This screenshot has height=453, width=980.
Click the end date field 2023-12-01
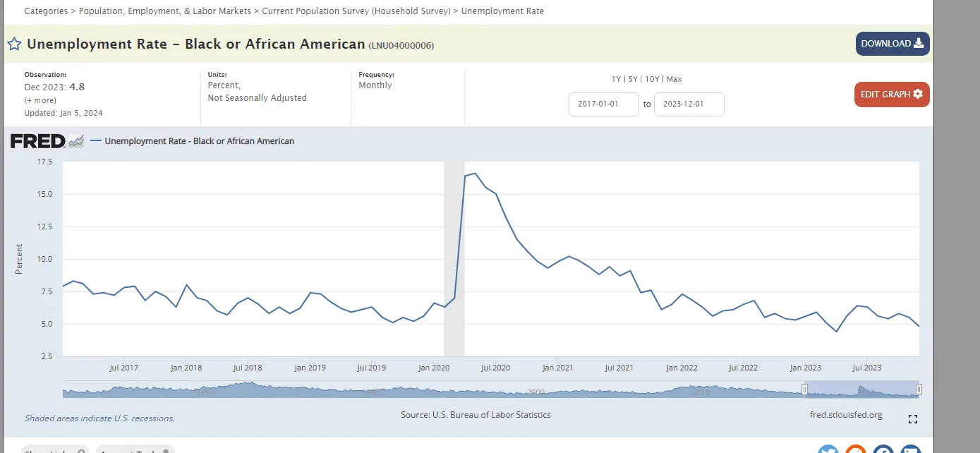click(x=689, y=104)
